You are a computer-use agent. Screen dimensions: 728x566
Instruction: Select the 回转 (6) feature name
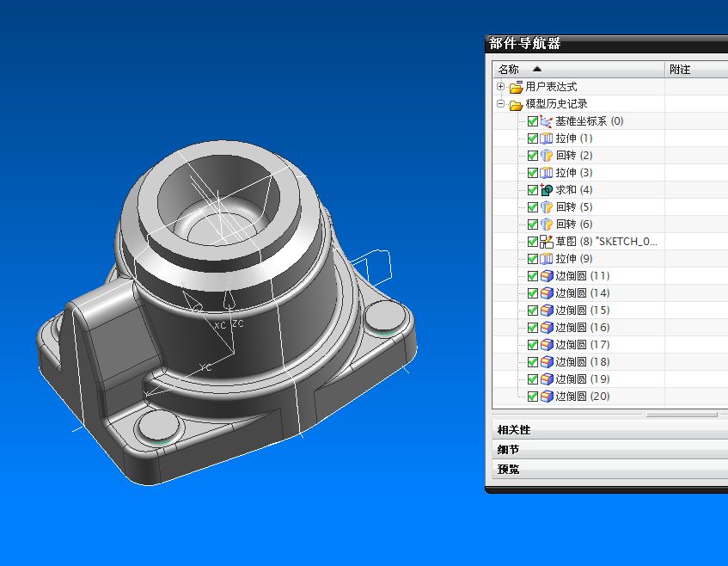[574, 225]
